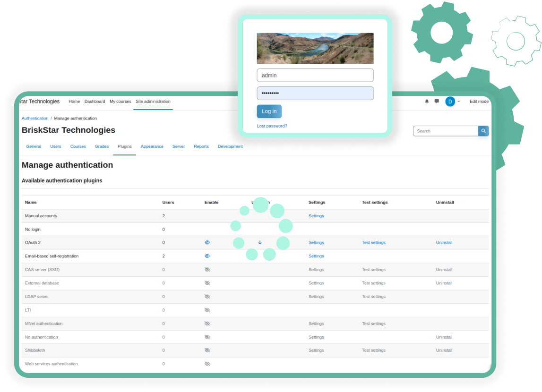Click the Authentication breadcrumb link

click(35, 118)
